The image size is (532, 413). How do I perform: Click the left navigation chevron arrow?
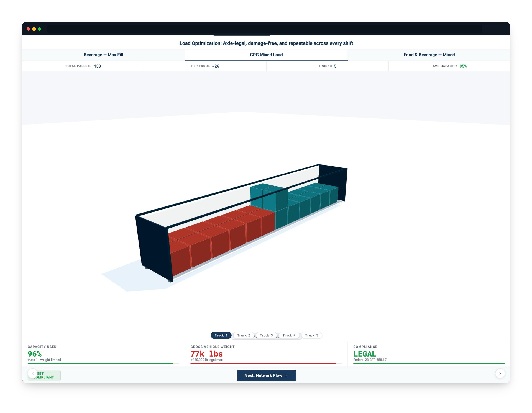[x=33, y=373]
